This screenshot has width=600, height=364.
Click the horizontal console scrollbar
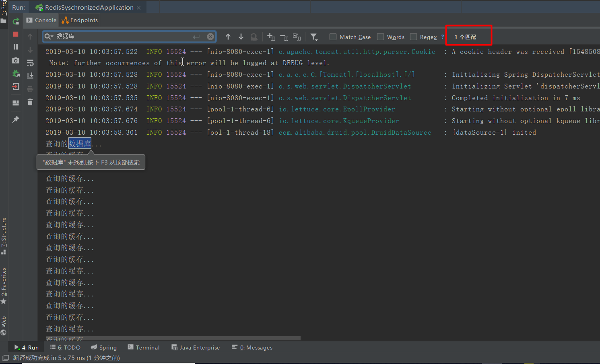click(173, 338)
